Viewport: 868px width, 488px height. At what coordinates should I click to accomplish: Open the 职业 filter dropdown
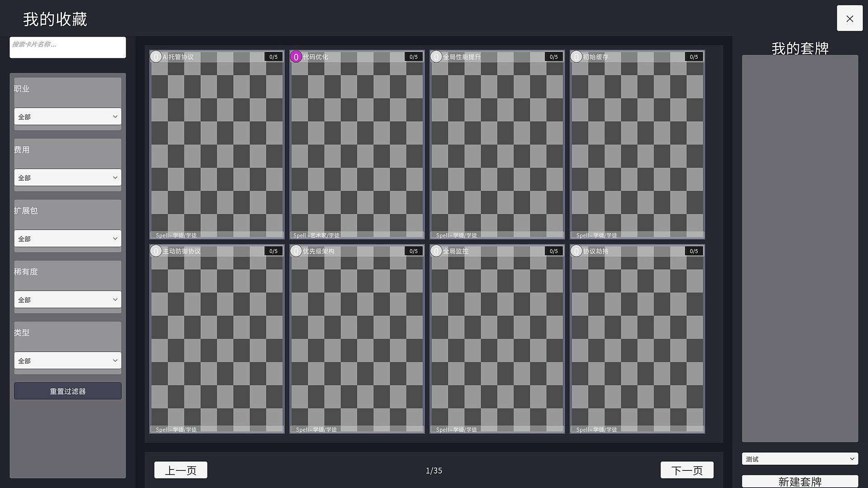coord(68,117)
